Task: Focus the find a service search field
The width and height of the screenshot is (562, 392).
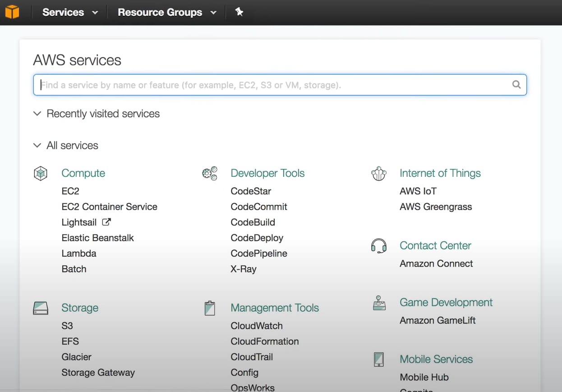Action: click(x=280, y=85)
